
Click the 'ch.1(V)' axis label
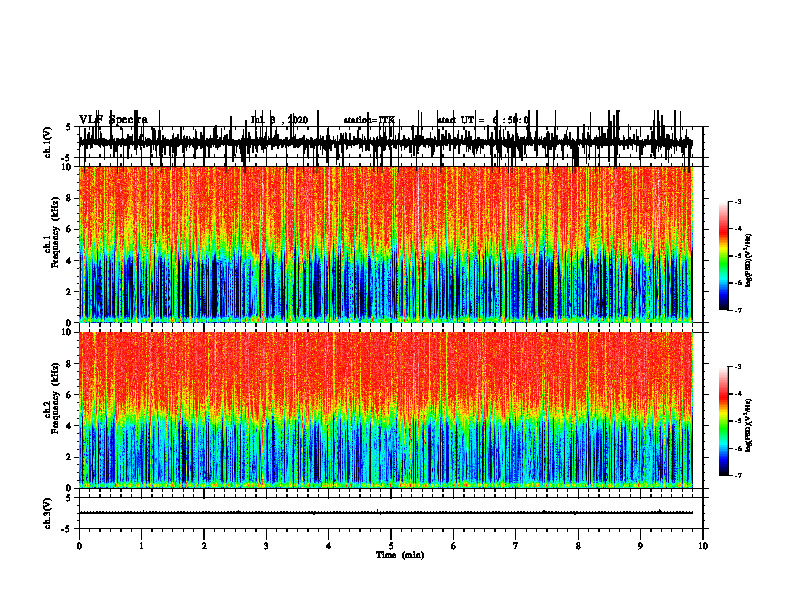click(48, 142)
